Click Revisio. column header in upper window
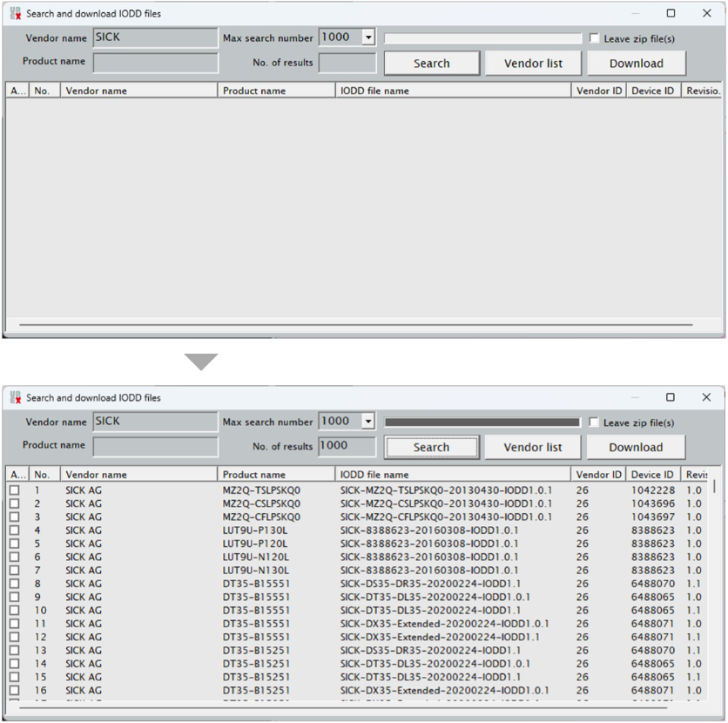 point(702,91)
